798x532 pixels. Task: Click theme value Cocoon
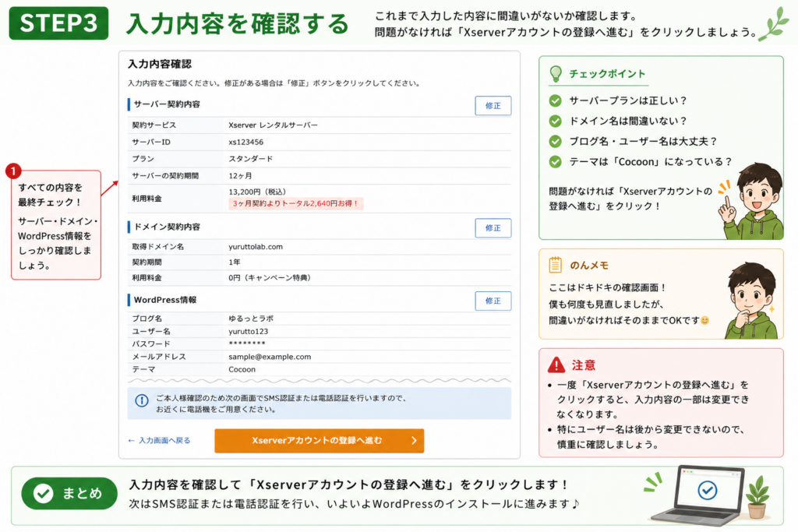click(242, 369)
